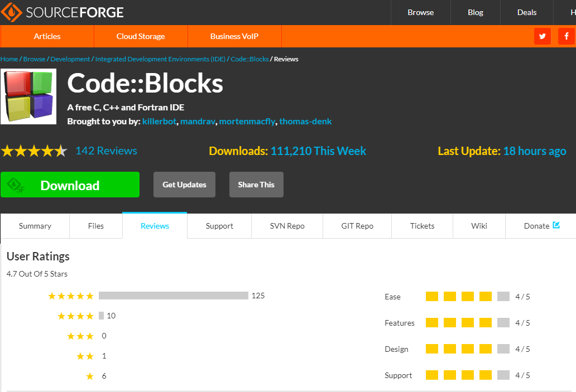576x392 pixels.
Task: Click the Support rating squares in ratings list
Action: 468,375
